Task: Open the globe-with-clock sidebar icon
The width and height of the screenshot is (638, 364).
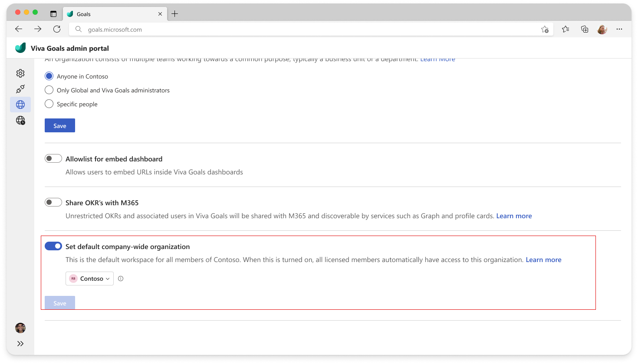Action: pyautogui.click(x=20, y=120)
